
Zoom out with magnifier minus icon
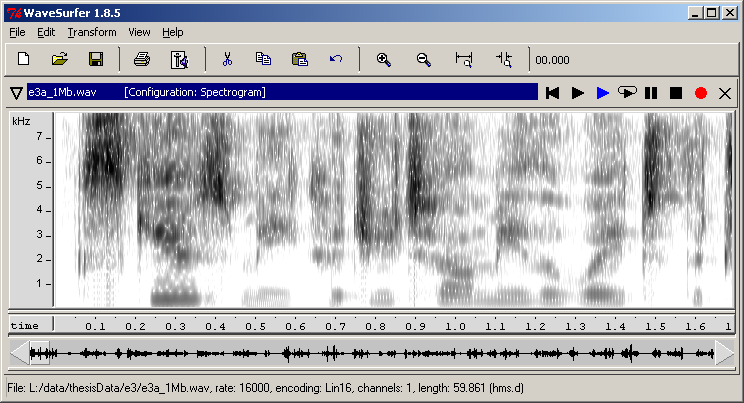423,59
